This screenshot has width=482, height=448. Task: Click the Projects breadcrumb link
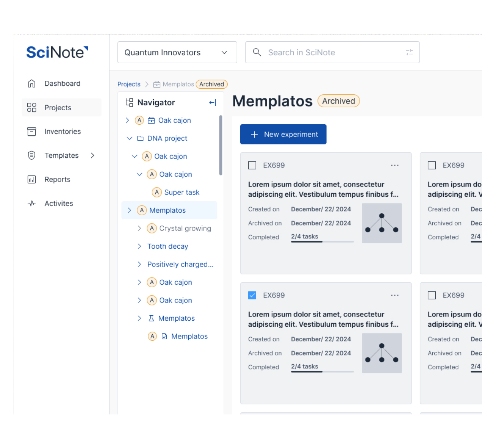129,84
